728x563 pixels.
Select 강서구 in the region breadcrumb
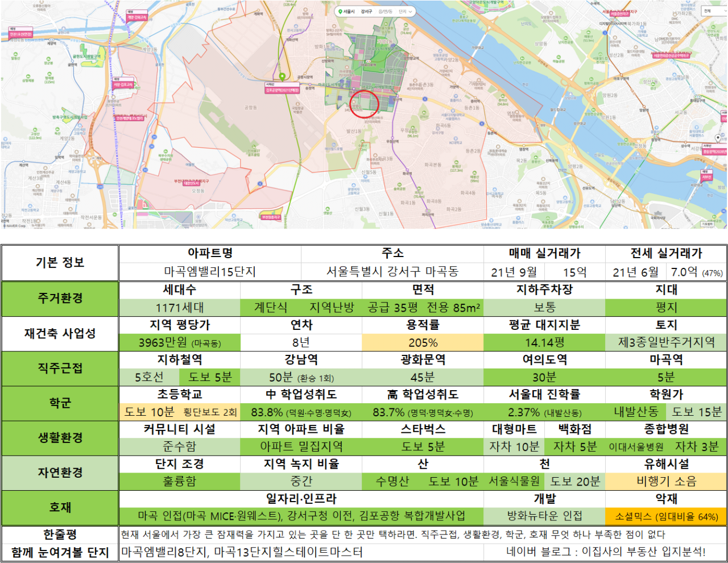(x=366, y=11)
